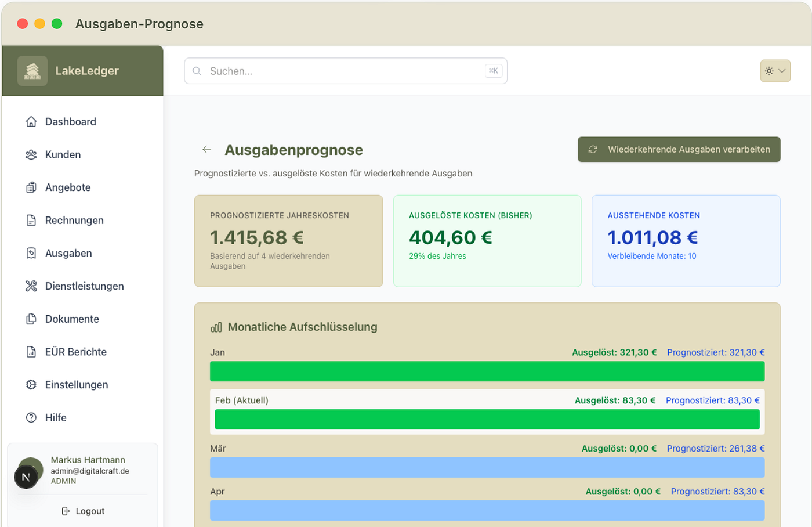Image resolution: width=812 pixels, height=527 pixels.
Task: Click the Ausgaben receipt icon
Action: (31, 253)
